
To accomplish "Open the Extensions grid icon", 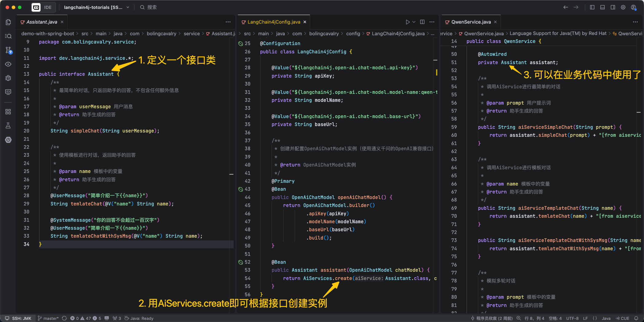I will [8, 112].
